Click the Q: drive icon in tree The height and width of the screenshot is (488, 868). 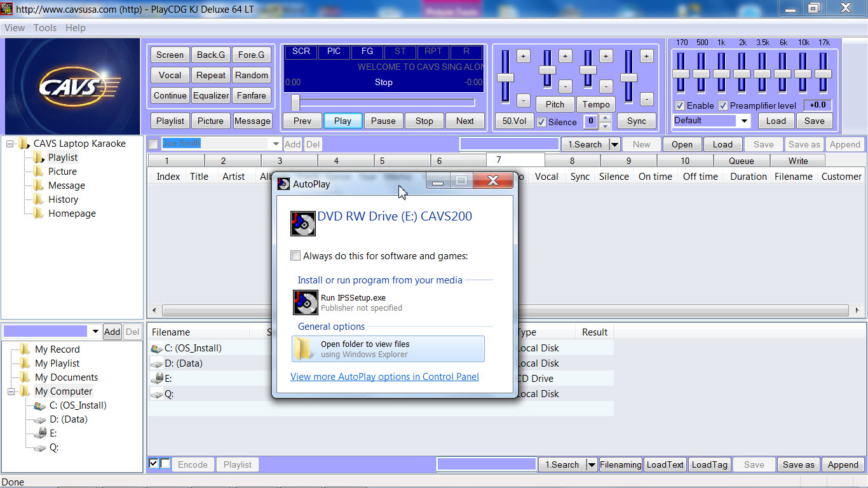pos(40,447)
